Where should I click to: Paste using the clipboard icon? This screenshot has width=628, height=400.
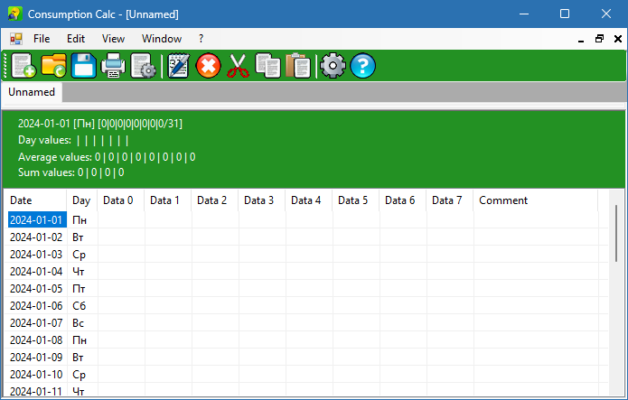(x=298, y=66)
